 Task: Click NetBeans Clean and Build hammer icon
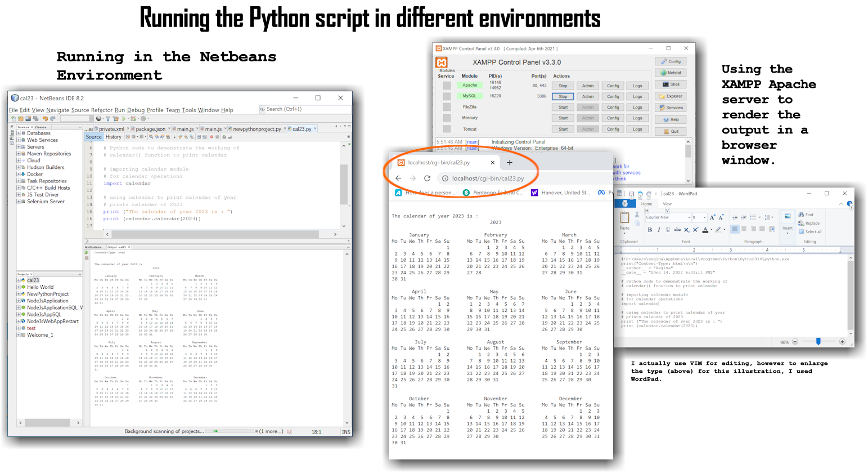(116, 118)
